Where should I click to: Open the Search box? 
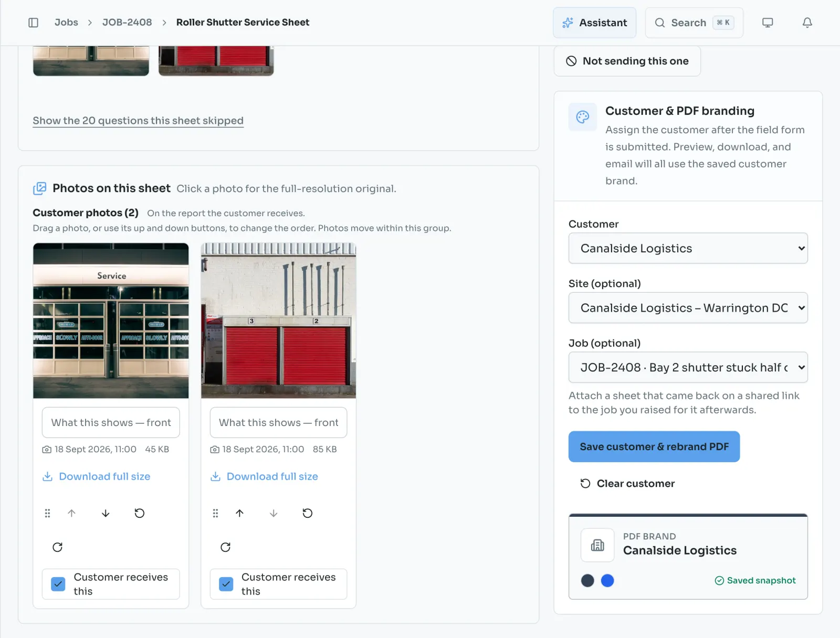[x=694, y=23]
